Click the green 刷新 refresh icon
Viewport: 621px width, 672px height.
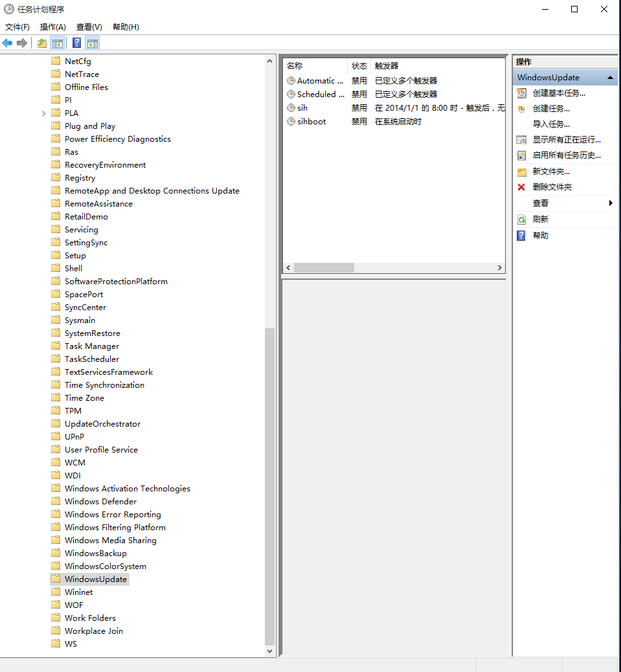click(x=521, y=219)
